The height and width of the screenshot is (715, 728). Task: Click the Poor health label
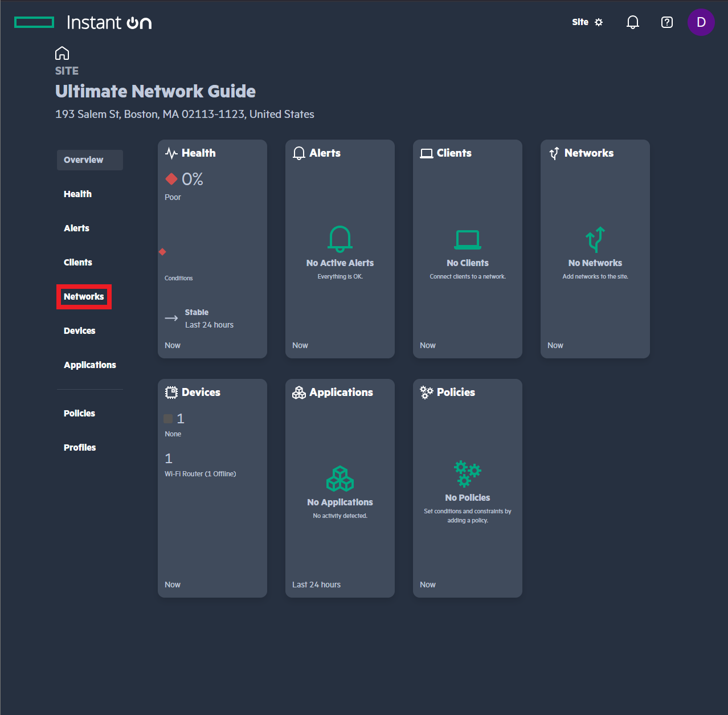pos(173,197)
